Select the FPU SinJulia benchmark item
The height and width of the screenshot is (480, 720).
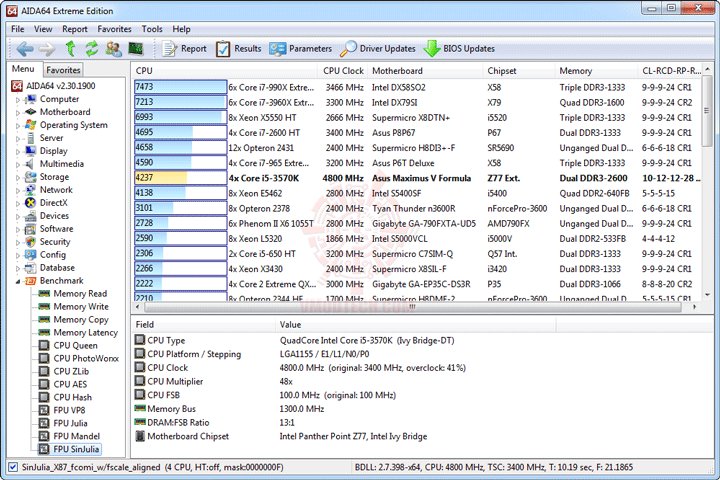(x=70, y=449)
